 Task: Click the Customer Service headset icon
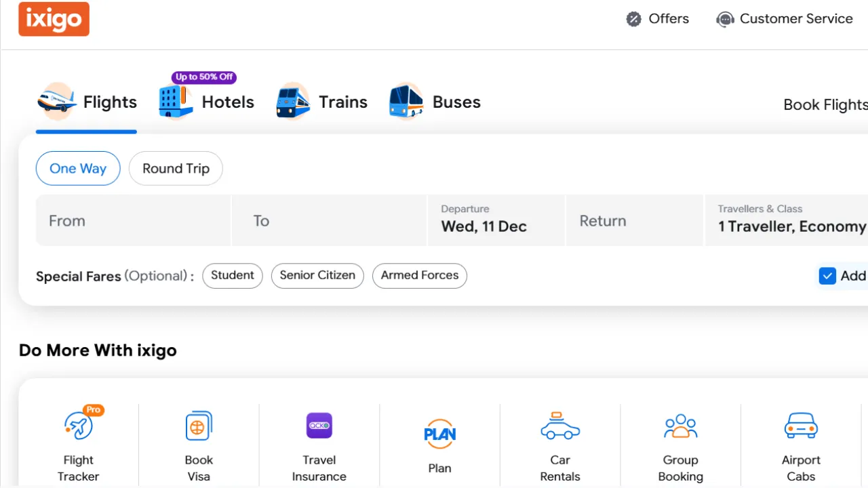pos(725,19)
